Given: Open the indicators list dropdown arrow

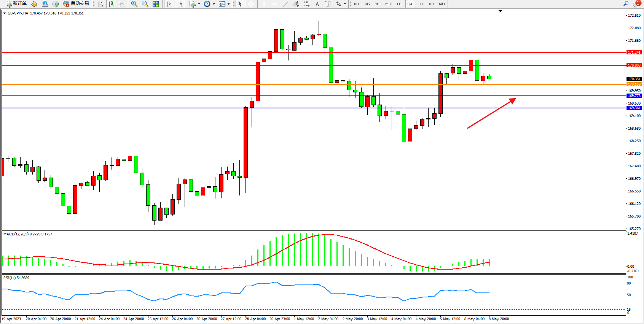Looking at the screenshot, I should click(x=199, y=4).
